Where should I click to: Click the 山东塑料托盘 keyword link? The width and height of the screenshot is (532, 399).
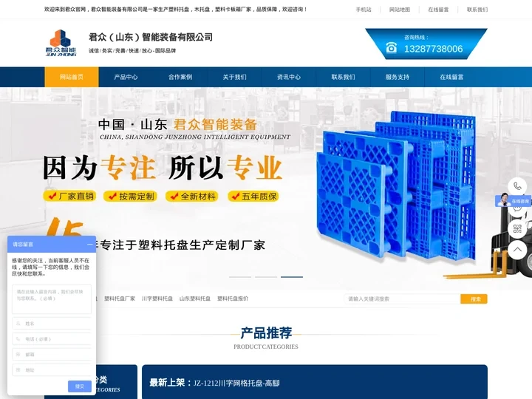coord(195,299)
